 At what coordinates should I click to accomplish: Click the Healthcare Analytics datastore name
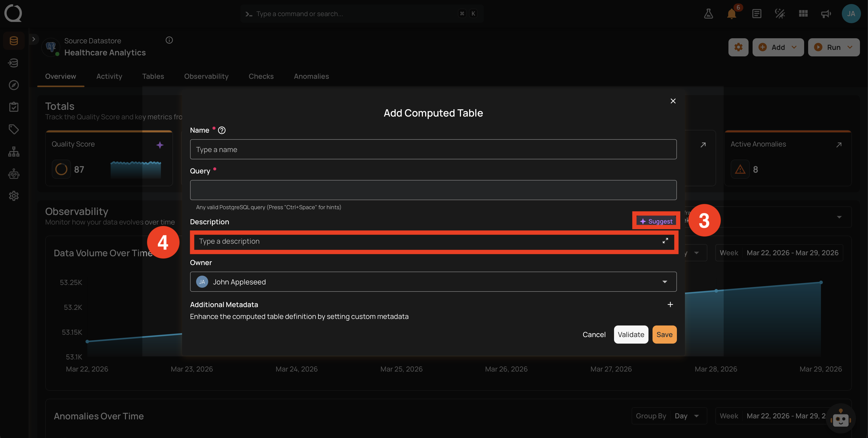(x=105, y=53)
